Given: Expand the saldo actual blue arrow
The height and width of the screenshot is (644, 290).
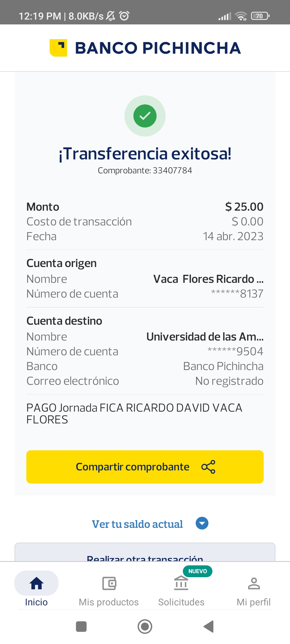Looking at the screenshot, I should (x=202, y=523).
